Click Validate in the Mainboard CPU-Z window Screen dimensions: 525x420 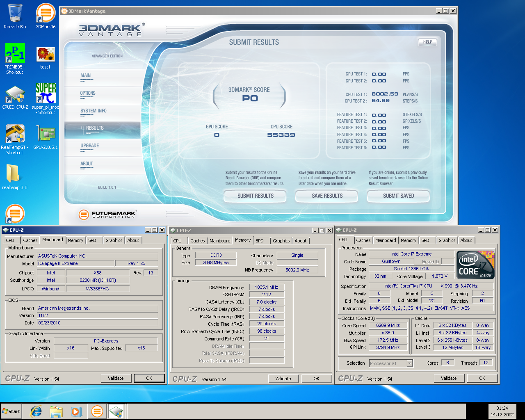pos(116,378)
